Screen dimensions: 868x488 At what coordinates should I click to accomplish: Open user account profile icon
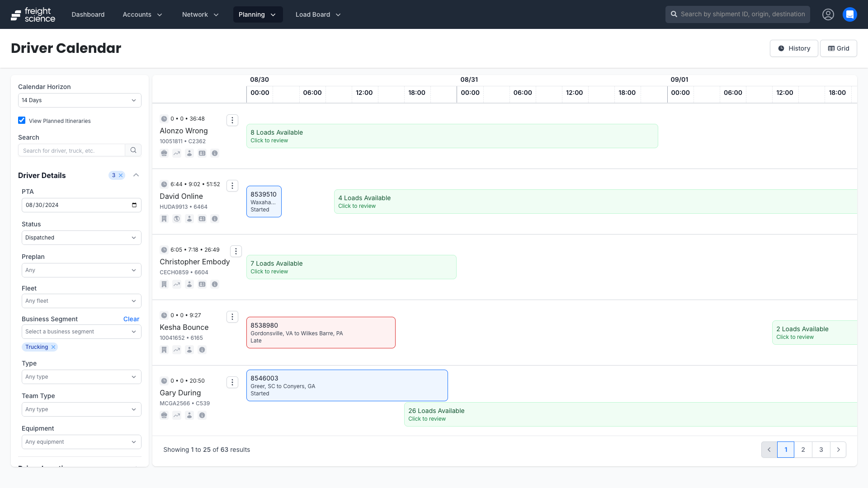[828, 14]
